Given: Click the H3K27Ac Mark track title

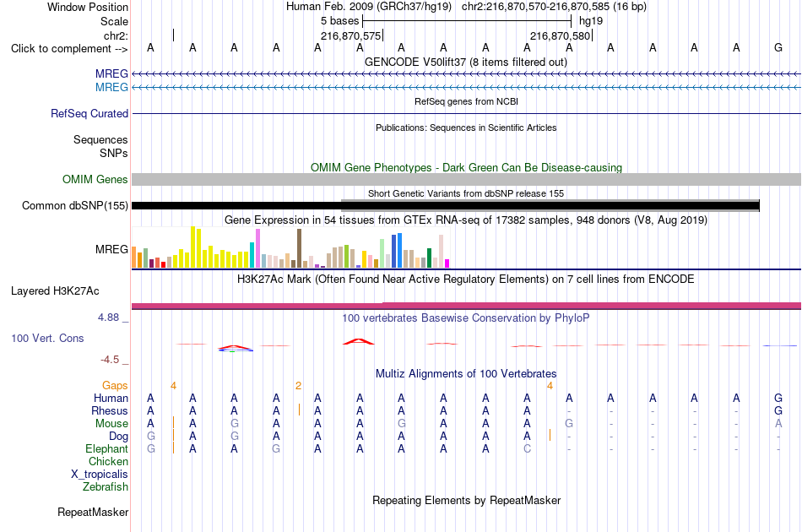Looking at the screenshot, I should [x=466, y=279].
